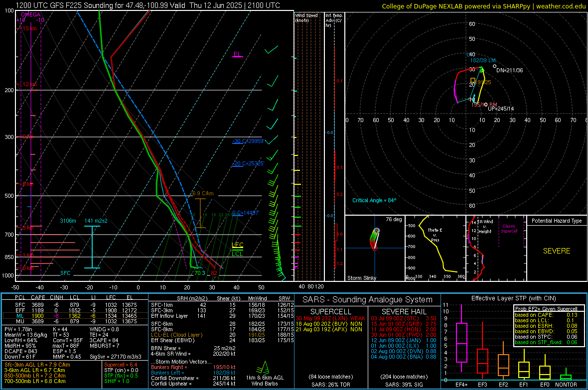
Task: Click the yellow LFC level label
Action: point(237,245)
